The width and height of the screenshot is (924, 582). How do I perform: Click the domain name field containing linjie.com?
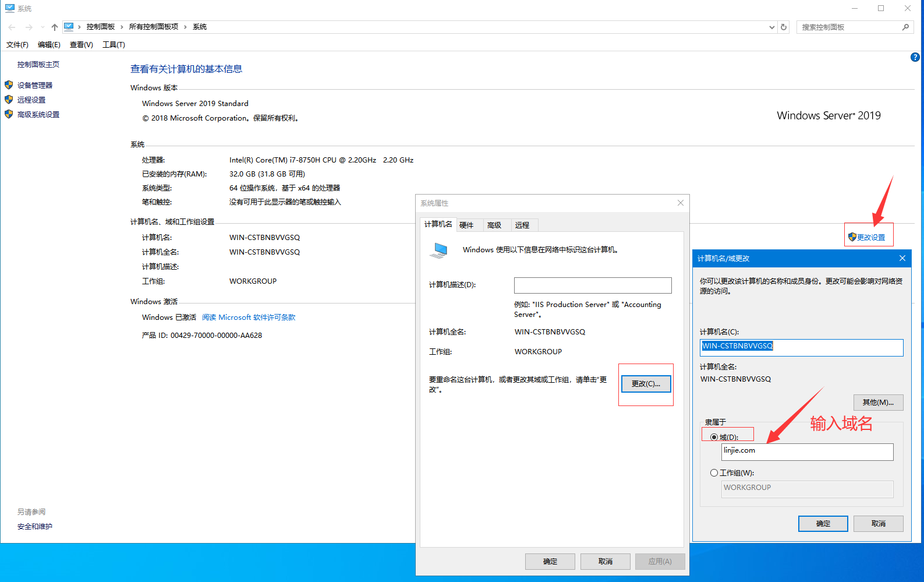pyautogui.click(x=807, y=452)
